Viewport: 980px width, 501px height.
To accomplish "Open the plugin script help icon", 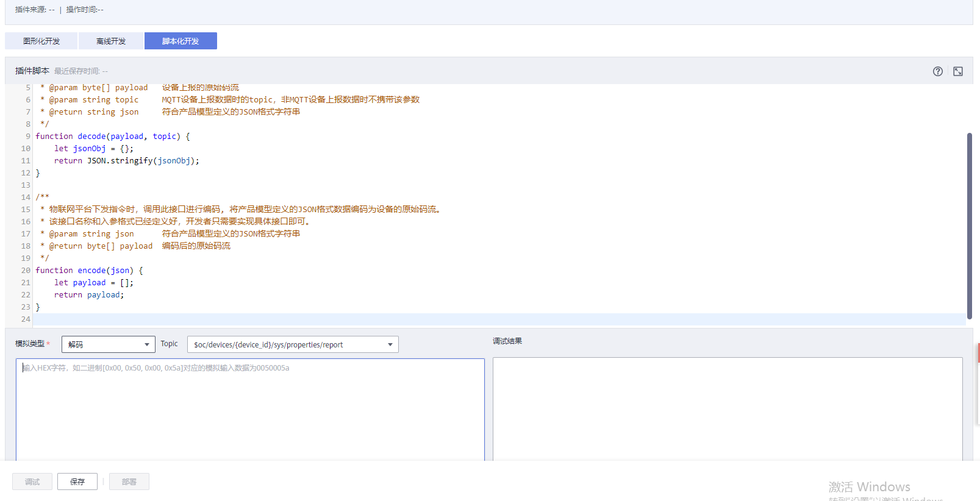I will (x=938, y=71).
